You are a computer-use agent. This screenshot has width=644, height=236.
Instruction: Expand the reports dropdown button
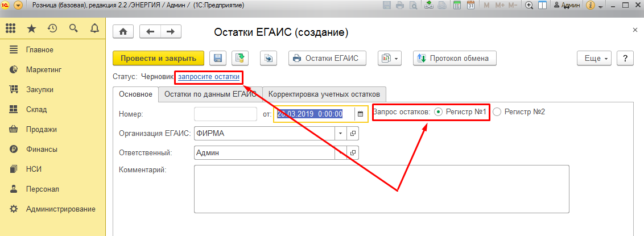[389, 58]
